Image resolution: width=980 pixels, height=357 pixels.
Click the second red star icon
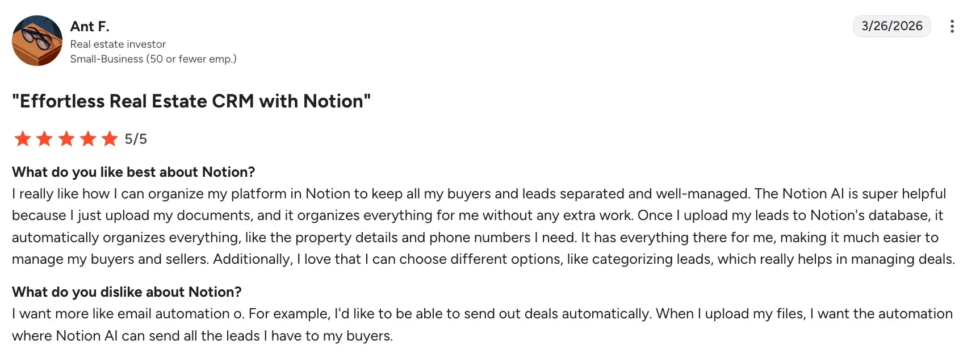44,138
